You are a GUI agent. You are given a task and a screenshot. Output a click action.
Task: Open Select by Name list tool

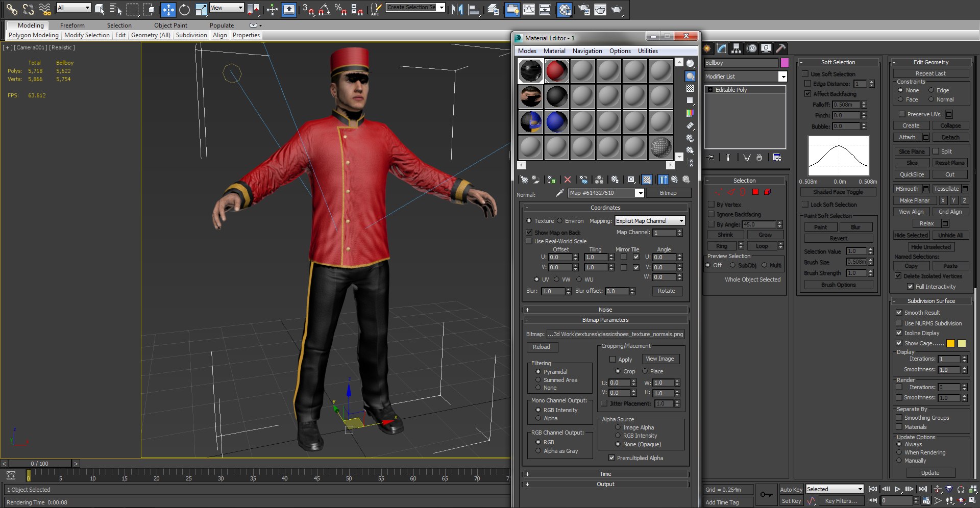(x=116, y=9)
